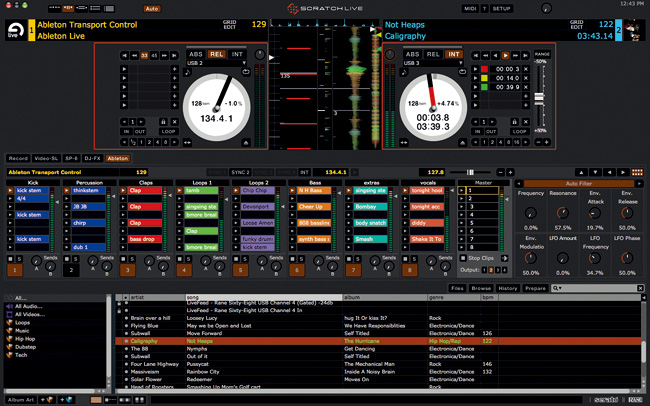The width and height of the screenshot is (650, 406).
Task: Open the USB 3 input dropdown
Action: click(433, 63)
